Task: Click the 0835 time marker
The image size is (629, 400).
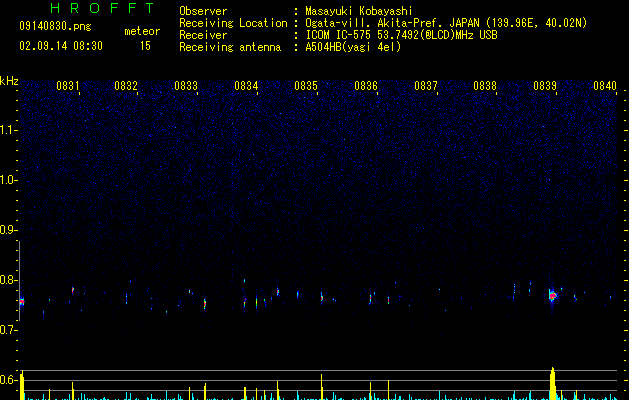Action: [306, 86]
